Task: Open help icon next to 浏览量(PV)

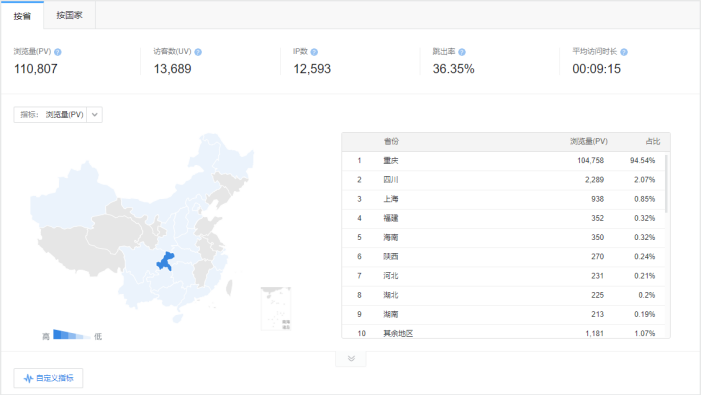Action: tap(58, 52)
